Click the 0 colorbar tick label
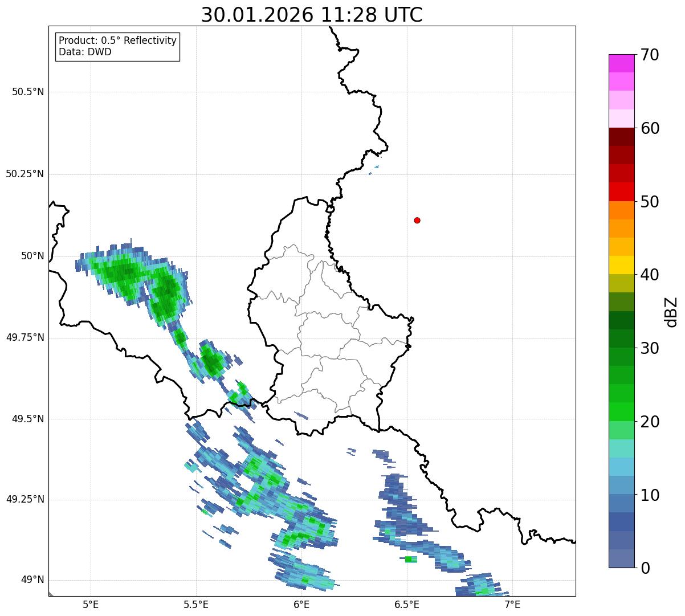 coord(646,568)
